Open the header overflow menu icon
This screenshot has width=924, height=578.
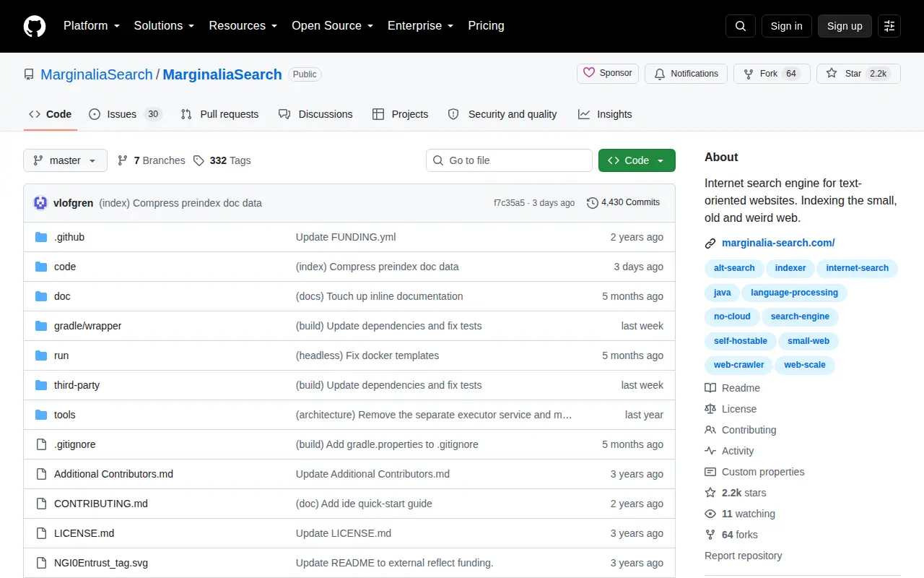[889, 26]
